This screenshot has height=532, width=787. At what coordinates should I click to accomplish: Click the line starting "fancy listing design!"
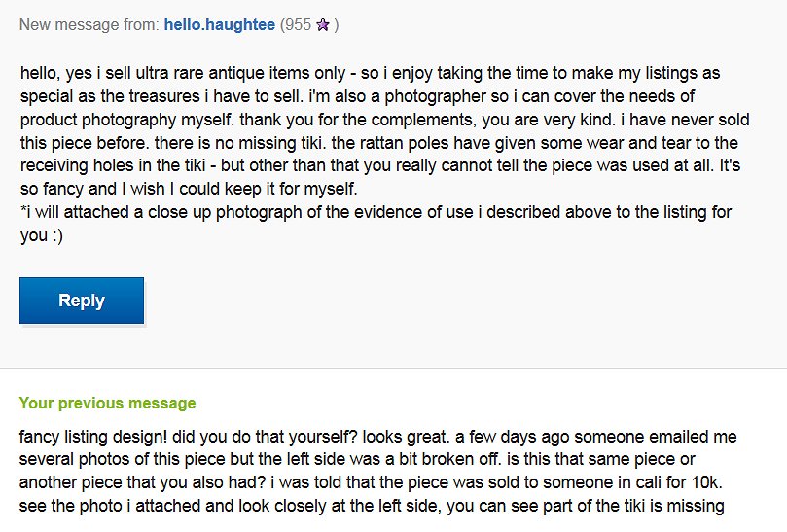click(x=371, y=435)
